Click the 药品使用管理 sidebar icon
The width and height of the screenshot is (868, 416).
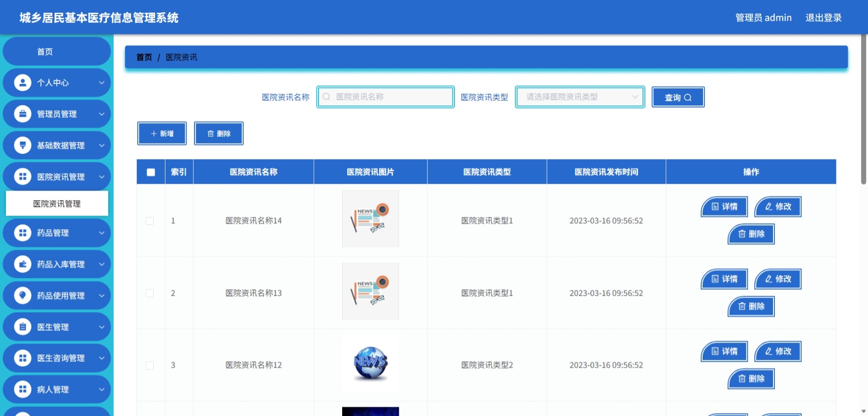[23, 295]
